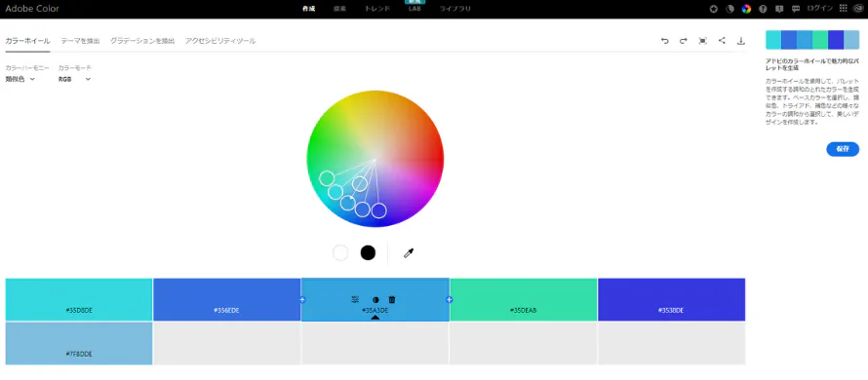868x380 pixels.
Task: Open fullscreen view of the palette
Action: [702, 41]
